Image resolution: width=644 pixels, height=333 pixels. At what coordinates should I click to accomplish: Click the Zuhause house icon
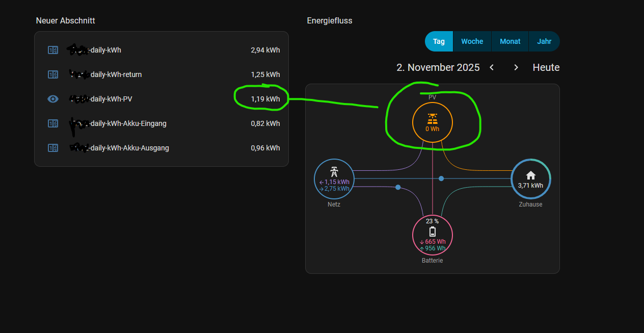530,175
